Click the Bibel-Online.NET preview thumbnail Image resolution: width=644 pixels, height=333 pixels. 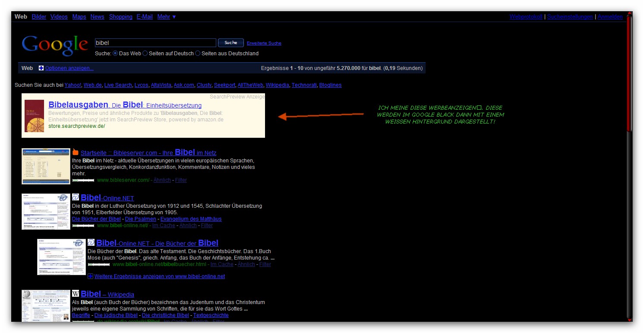pyautogui.click(x=46, y=212)
